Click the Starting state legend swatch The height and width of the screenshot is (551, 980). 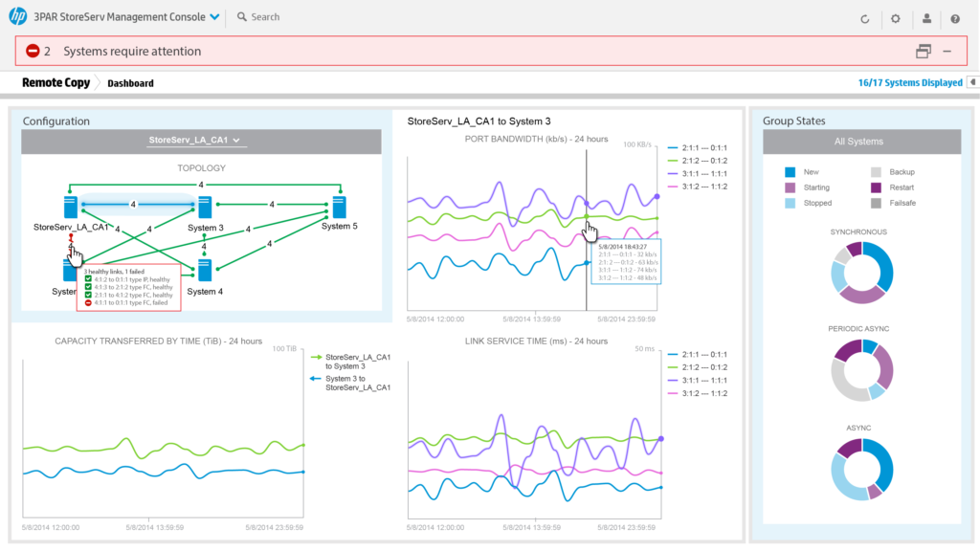790,187
